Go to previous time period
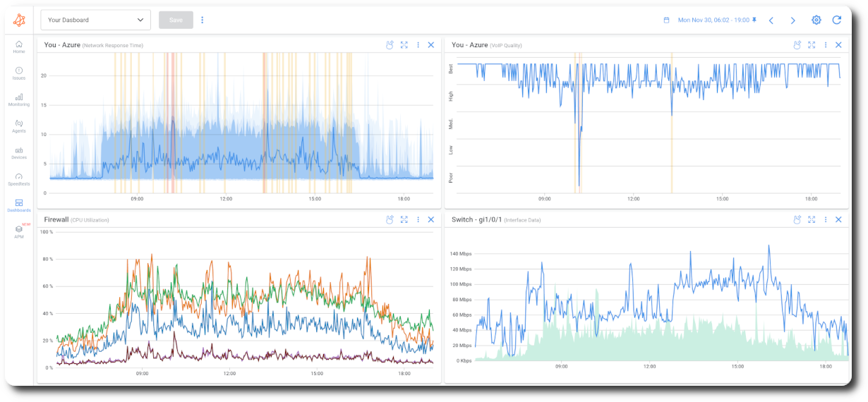This screenshot has width=868, height=402. pyautogui.click(x=771, y=20)
